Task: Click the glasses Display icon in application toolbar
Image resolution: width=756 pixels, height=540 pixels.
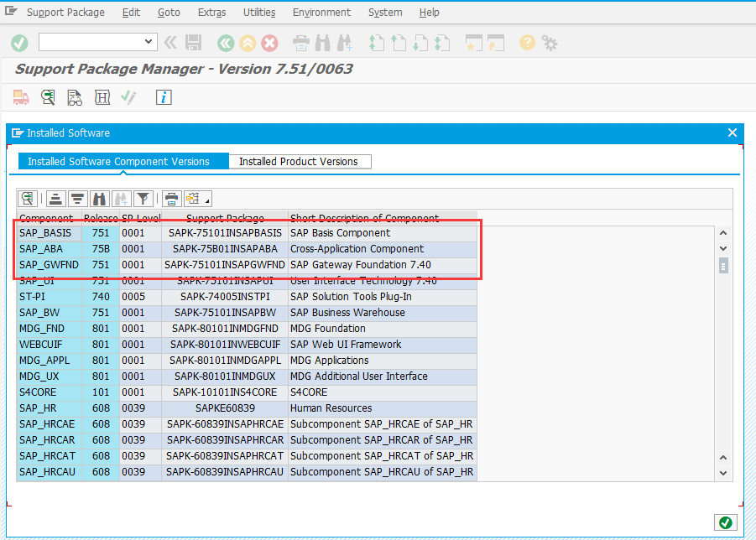Action: coord(75,97)
